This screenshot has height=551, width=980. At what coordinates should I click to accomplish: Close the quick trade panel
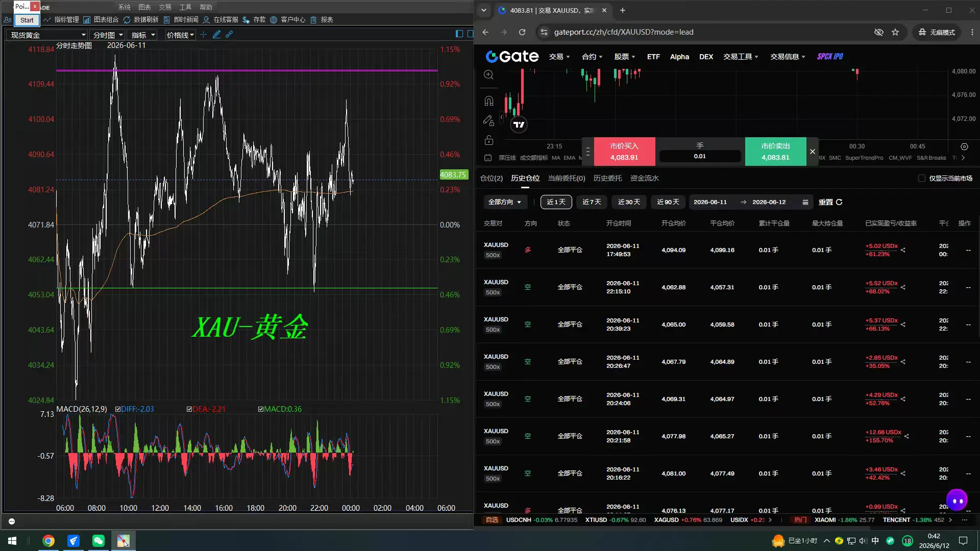(x=813, y=152)
